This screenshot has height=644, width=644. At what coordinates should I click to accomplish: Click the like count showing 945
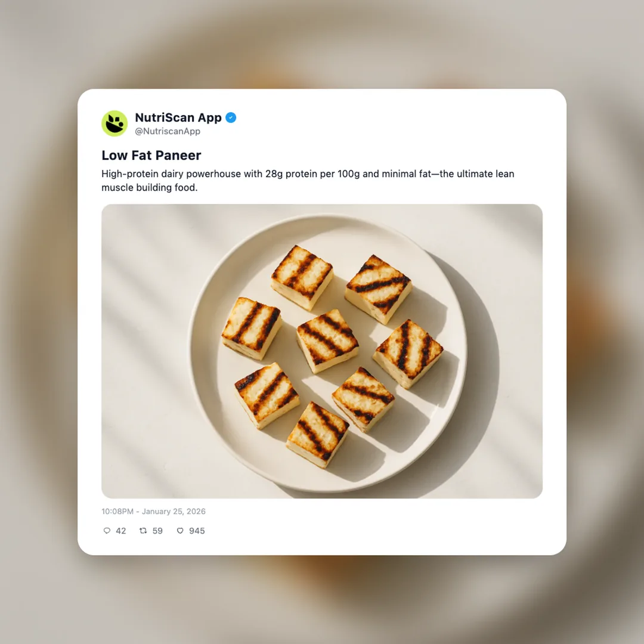tap(197, 531)
